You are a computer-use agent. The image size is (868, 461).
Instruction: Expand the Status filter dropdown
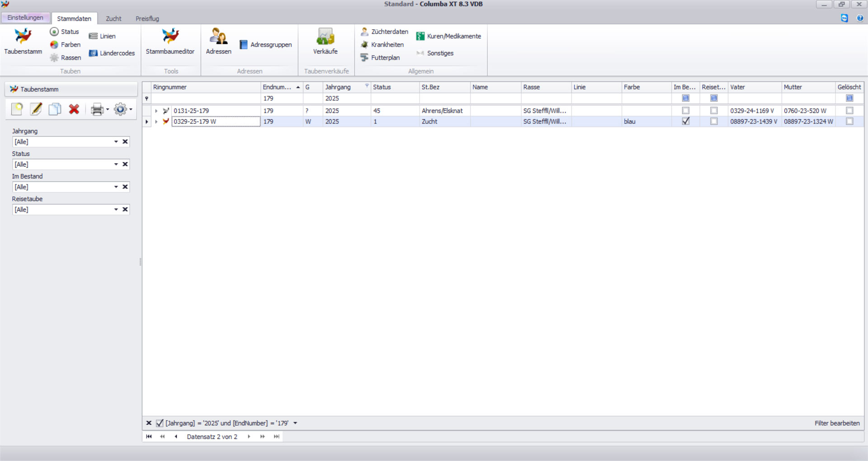[x=116, y=165]
